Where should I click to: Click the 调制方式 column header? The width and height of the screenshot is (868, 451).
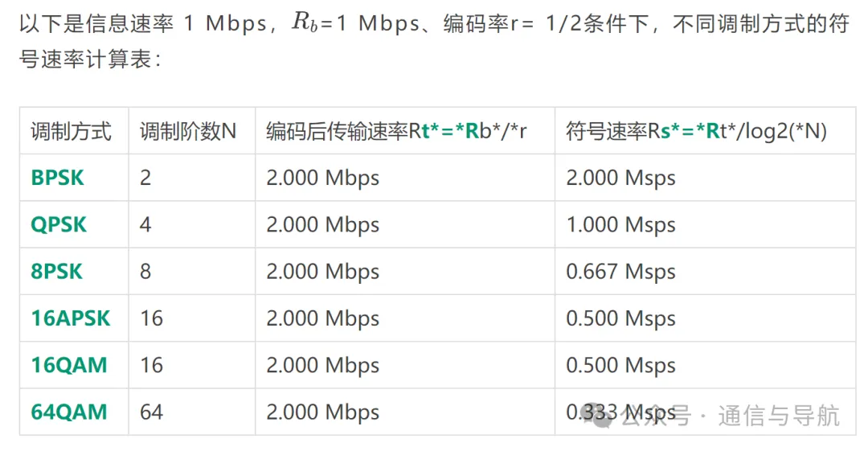pyautogui.click(x=71, y=131)
